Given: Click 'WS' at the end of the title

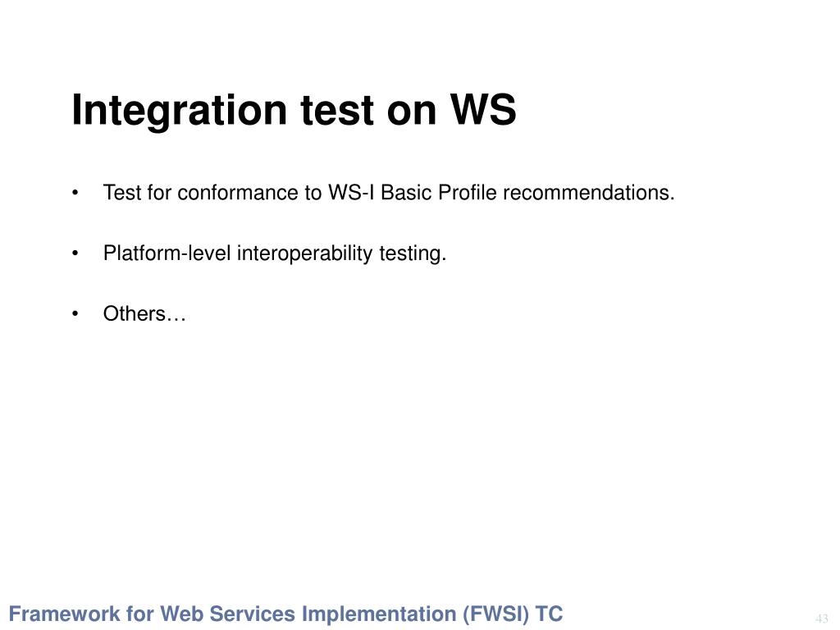Looking at the screenshot, I should tap(482, 109).
